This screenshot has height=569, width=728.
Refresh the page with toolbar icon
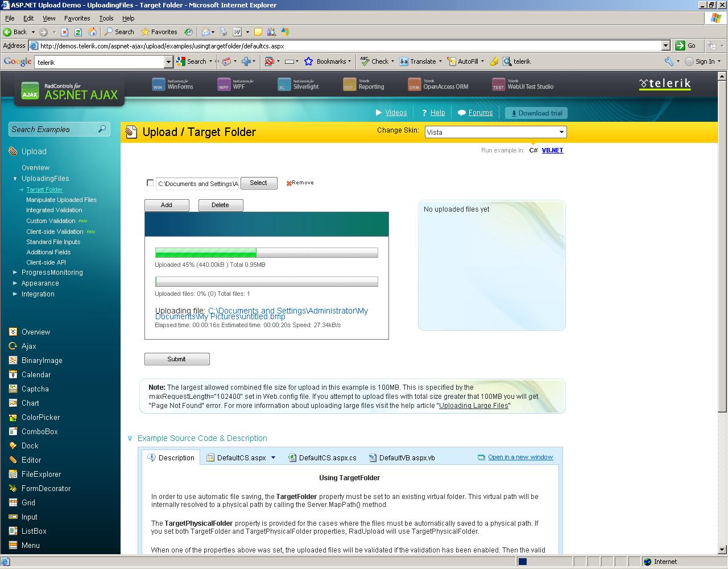[x=78, y=32]
